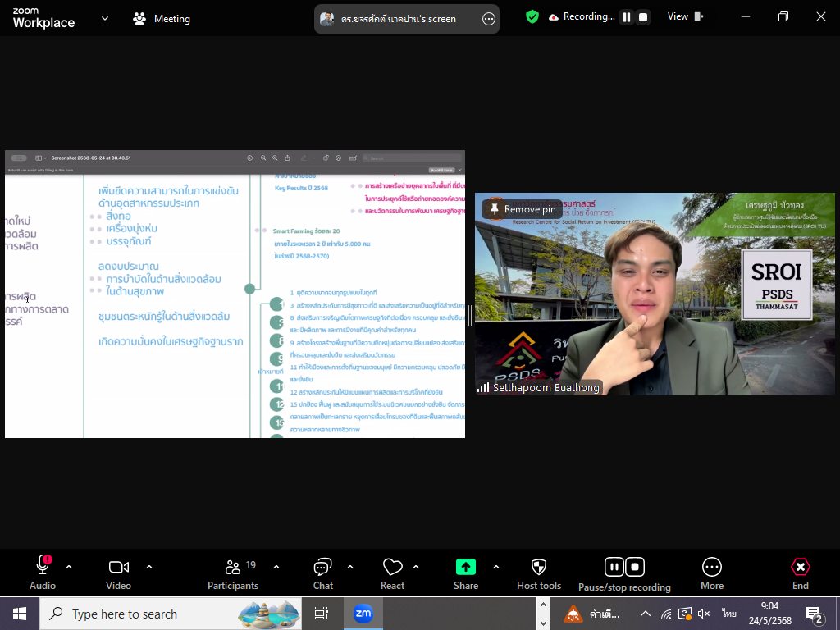This screenshot has height=630, width=840.
Task: Open the Participants panel
Action: coord(233,574)
